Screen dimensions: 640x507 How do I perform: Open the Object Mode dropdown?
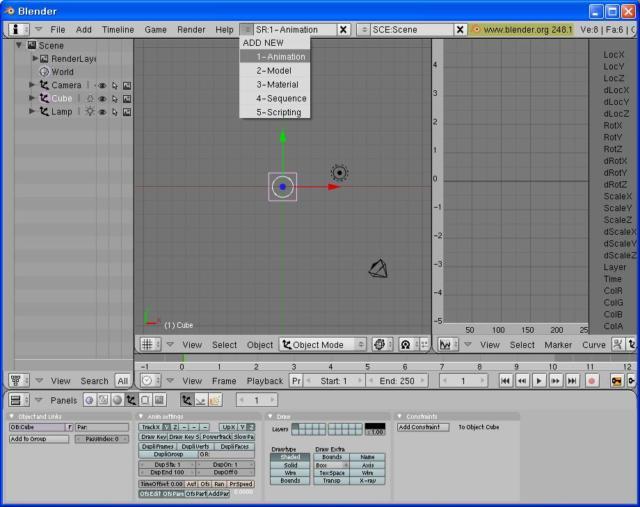323,345
